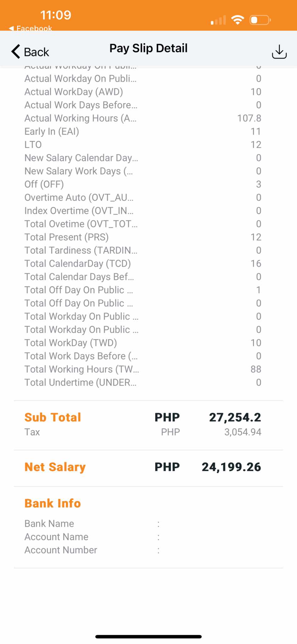Tap the Tax amount 3,054.94

pyautogui.click(x=243, y=432)
